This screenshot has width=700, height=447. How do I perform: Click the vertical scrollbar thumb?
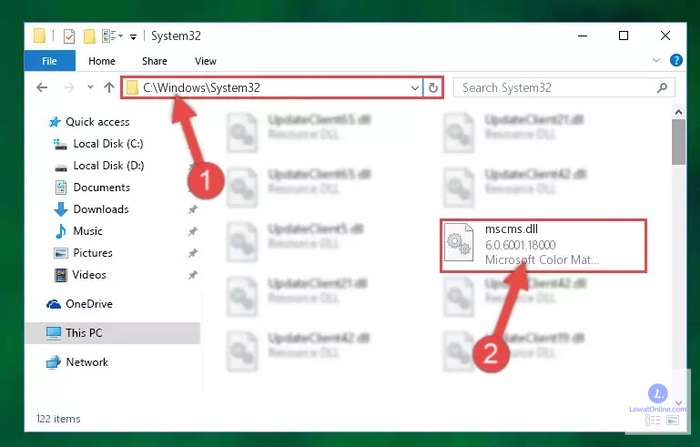(x=679, y=142)
